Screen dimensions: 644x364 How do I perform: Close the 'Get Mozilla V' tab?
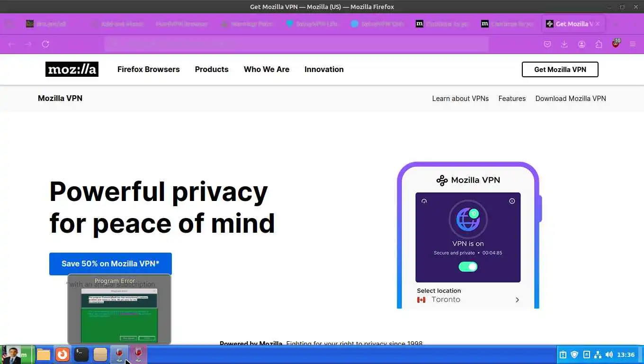(x=598, y=24)
